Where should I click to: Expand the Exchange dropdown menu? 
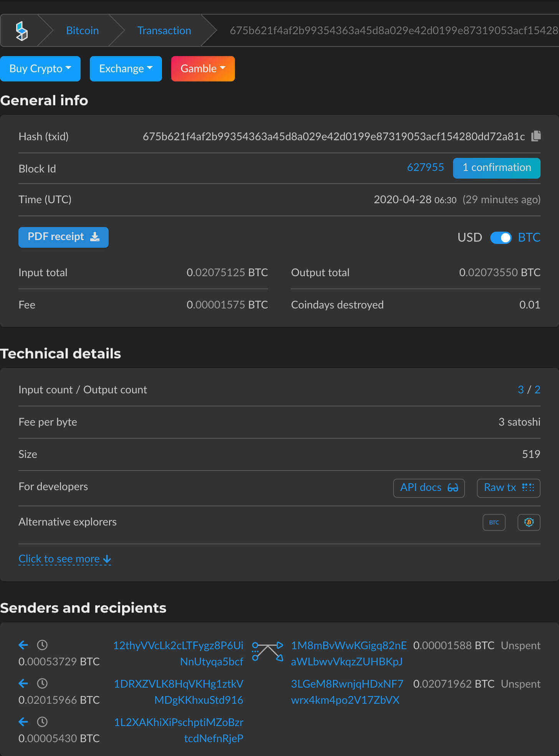[126, 69]
